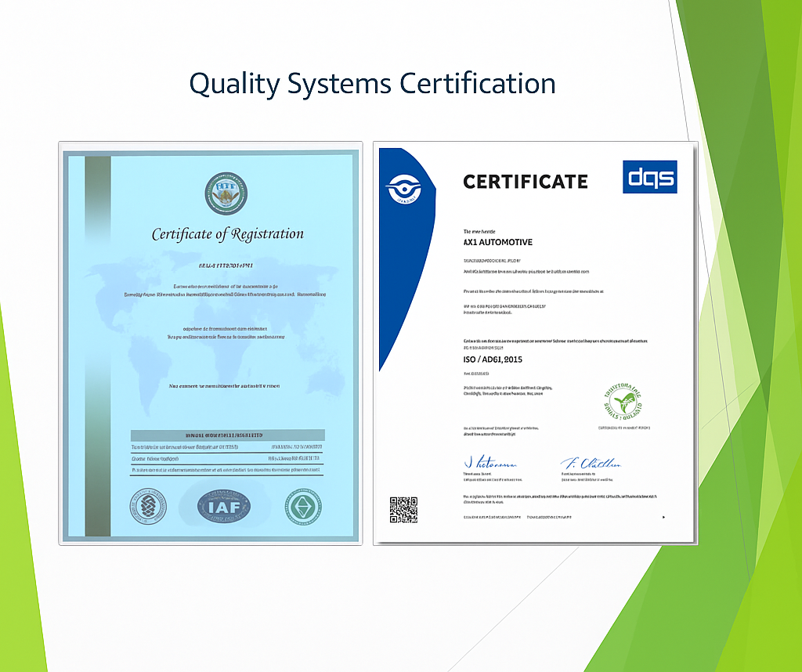The height and width of the screenshot is (672, 802).
Task: Click the IAF logo badge
Action: click(x=224, y=506)
